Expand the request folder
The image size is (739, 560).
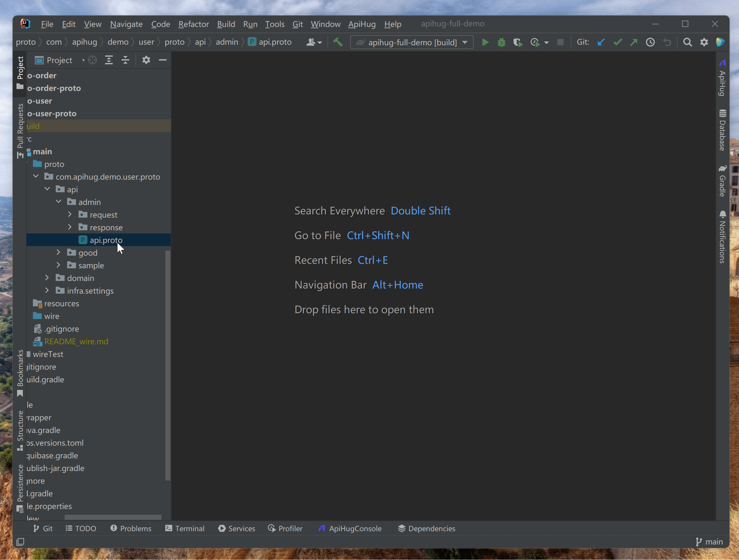[x=70, y=214]
